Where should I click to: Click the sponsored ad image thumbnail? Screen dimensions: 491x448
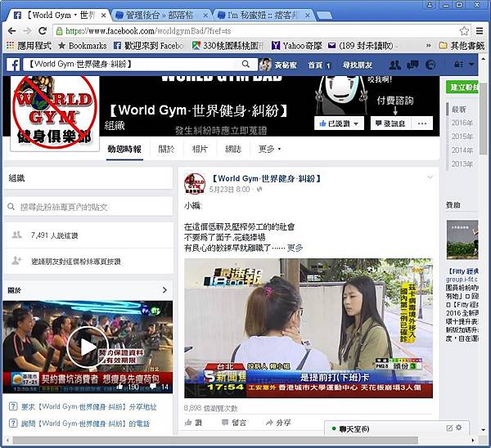point(462,240)
